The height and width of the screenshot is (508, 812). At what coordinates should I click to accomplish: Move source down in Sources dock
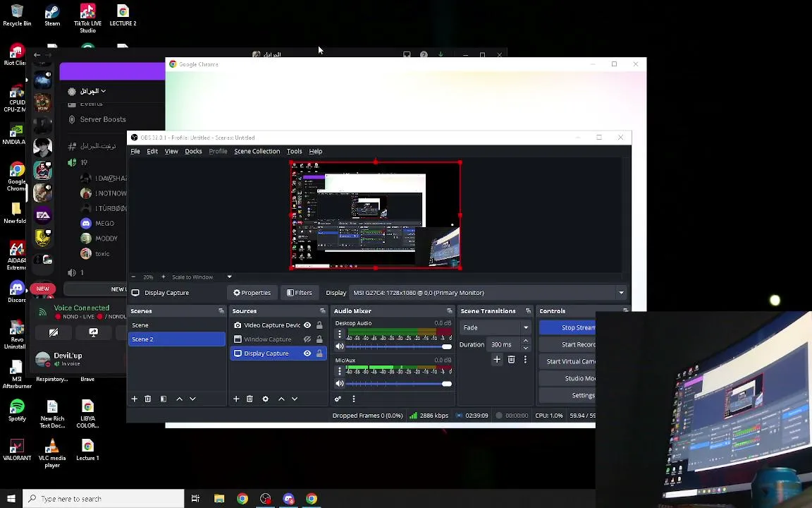pos(295,399)
